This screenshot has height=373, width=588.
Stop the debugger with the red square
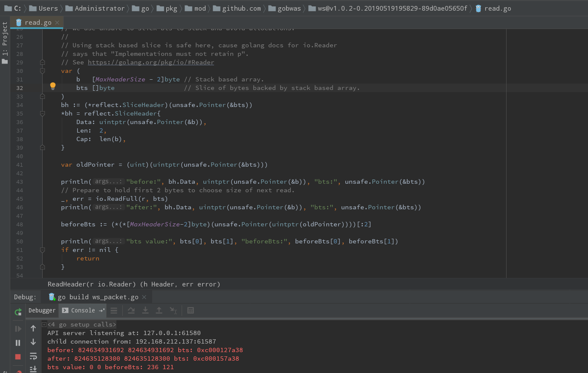(x=17, y=356)
